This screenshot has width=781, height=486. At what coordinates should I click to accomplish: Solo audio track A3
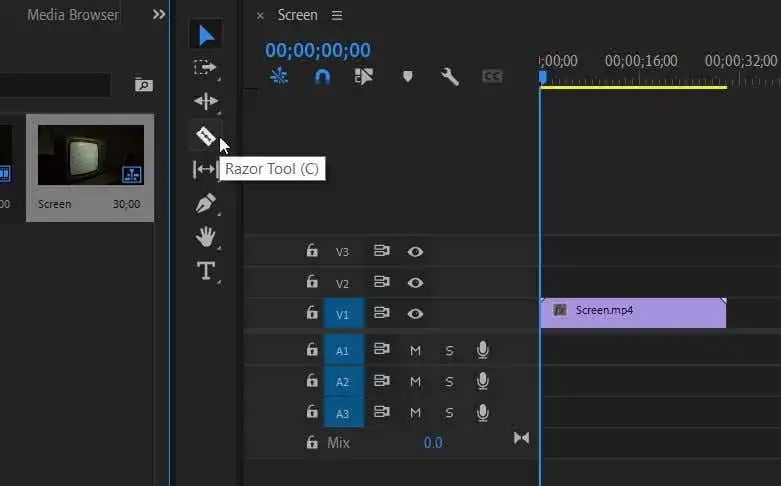pos(449,413)
